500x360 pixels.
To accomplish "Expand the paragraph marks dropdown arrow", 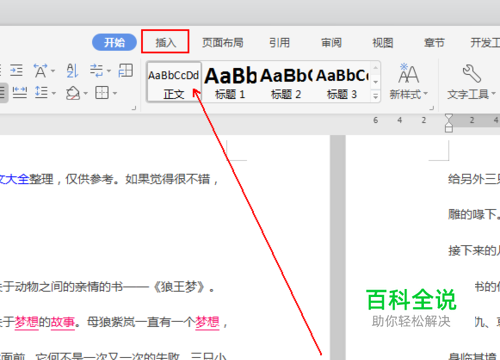I will pos(109,71).
